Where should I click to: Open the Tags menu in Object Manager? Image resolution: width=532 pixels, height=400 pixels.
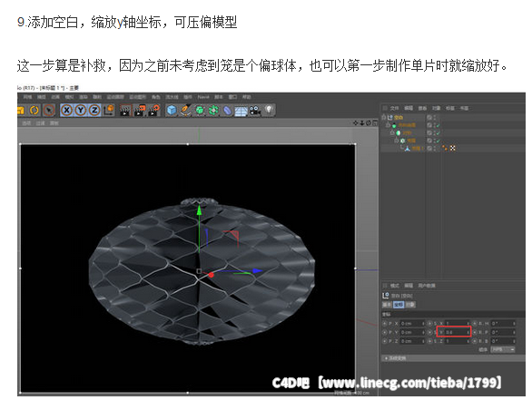(450, 108)
